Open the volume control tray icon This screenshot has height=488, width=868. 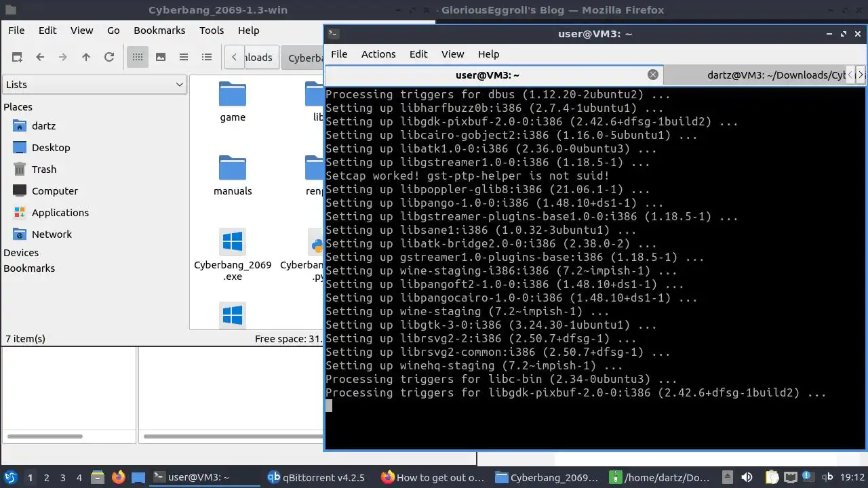pyautogui.click(x=747, y=477)
